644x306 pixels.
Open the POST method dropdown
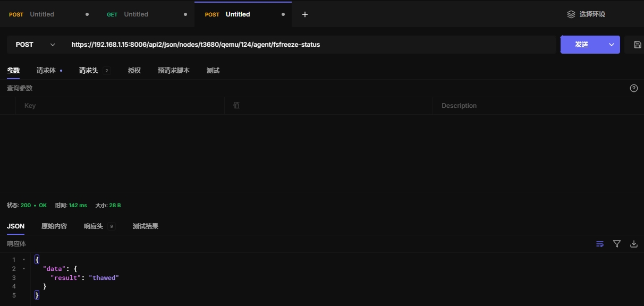point(35,45)
